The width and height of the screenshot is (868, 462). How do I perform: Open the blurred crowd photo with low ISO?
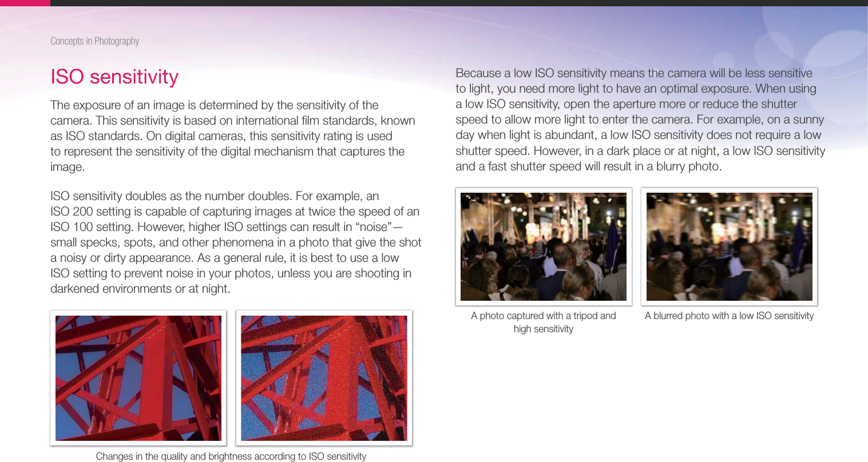click(x=730, y=246)
